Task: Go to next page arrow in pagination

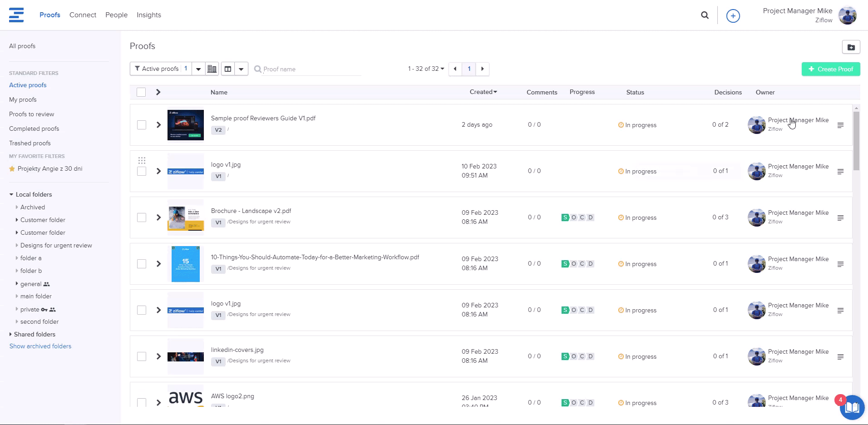Action: pyautogui.click(x=483, y=69)
